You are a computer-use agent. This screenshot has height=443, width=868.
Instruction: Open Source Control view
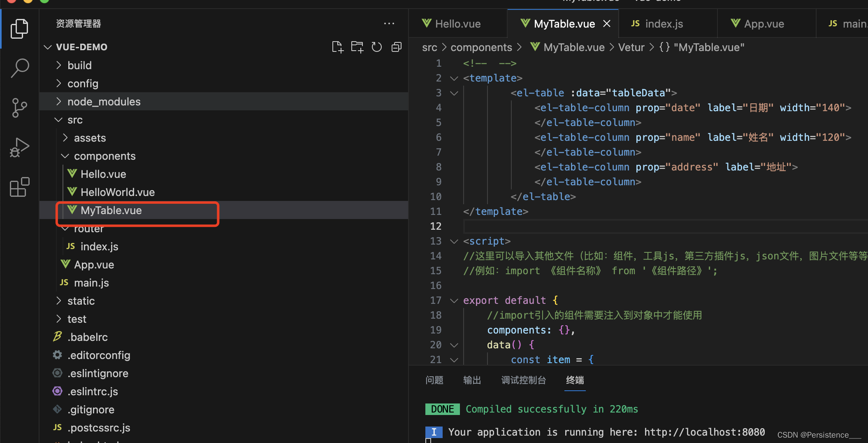(x=19, y=108)
